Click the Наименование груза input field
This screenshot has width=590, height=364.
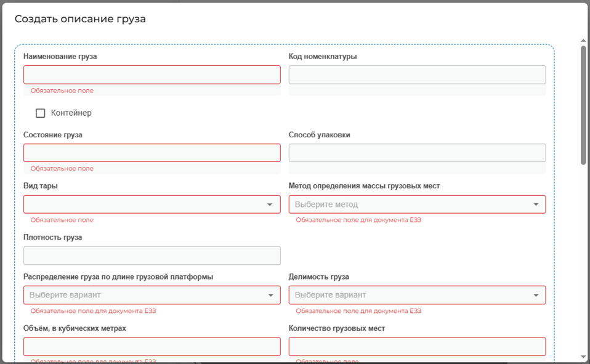click(x=152, y=75)
